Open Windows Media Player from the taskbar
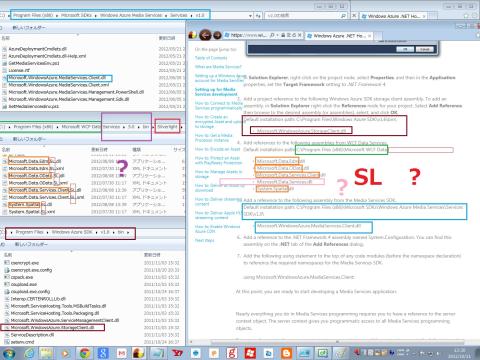 tap(65, 353)
